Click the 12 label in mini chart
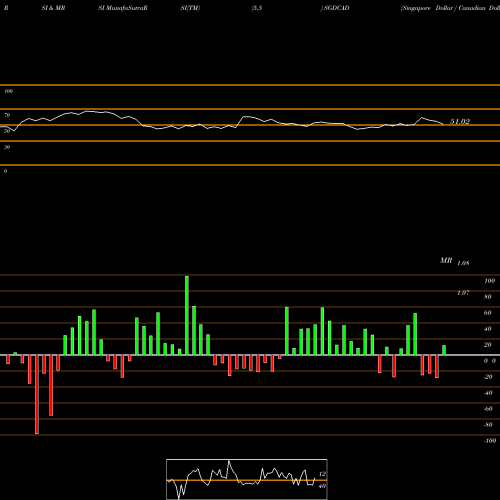 click(322, 474)
